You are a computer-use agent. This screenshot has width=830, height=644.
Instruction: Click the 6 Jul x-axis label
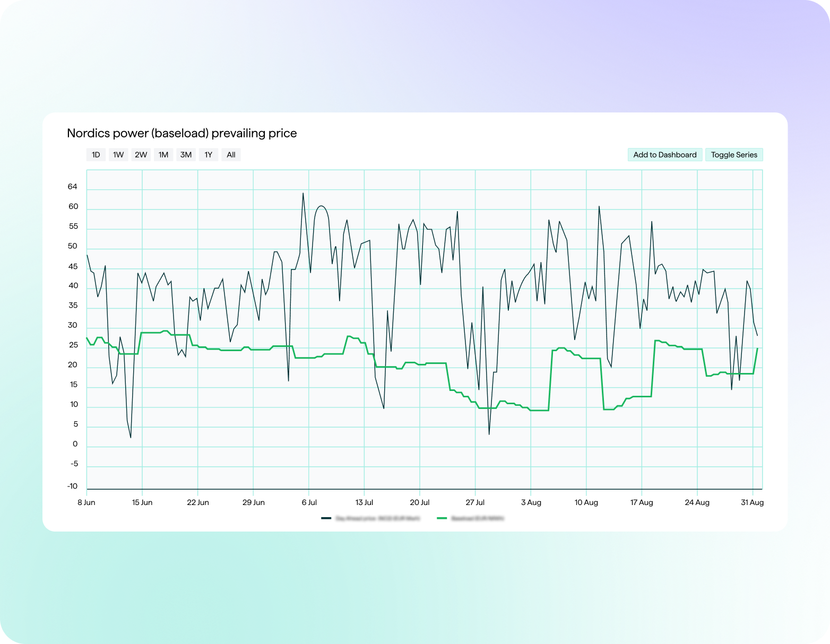pos(309,502)
